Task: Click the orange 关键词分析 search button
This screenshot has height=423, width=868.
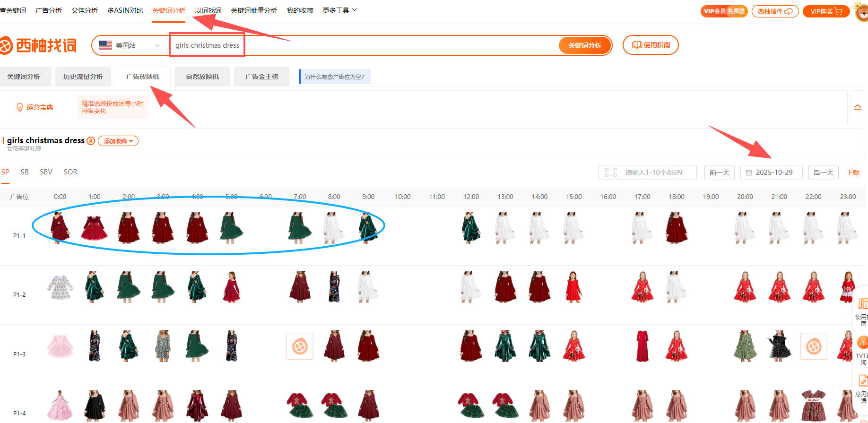Action: click(x=584, y=45)
